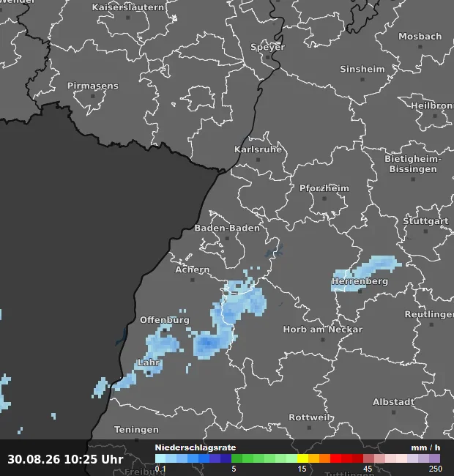Click the Freiburg label at bottom
The height and width of the screenshot is (476, 454).
(145, 472)
